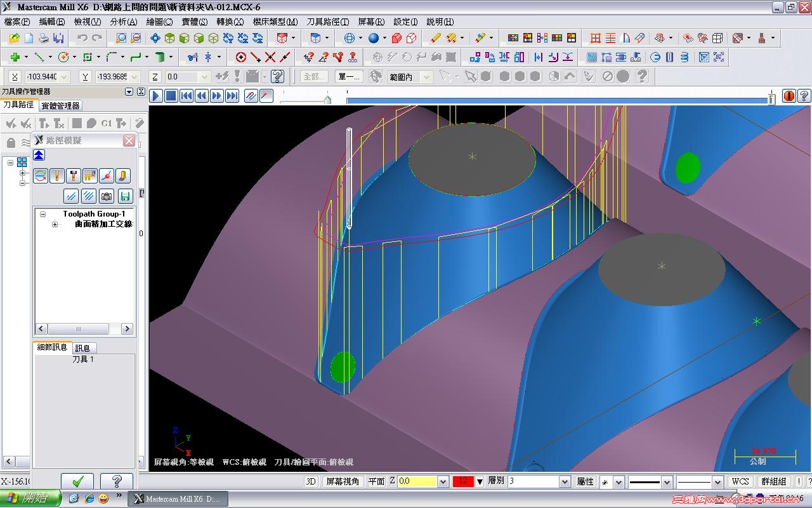812x508 pixels.
Task: Click the Windows 開始 Start button
Action: (30, 498)
